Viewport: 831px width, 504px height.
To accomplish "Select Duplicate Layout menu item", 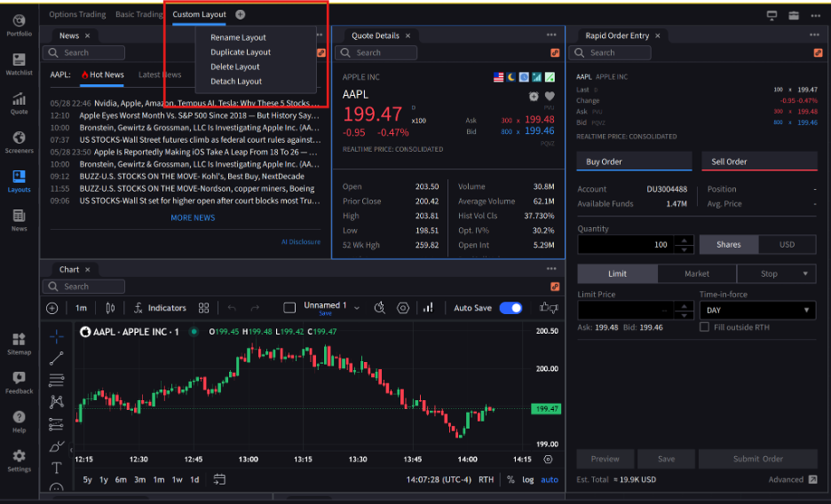I will point(241,51).
